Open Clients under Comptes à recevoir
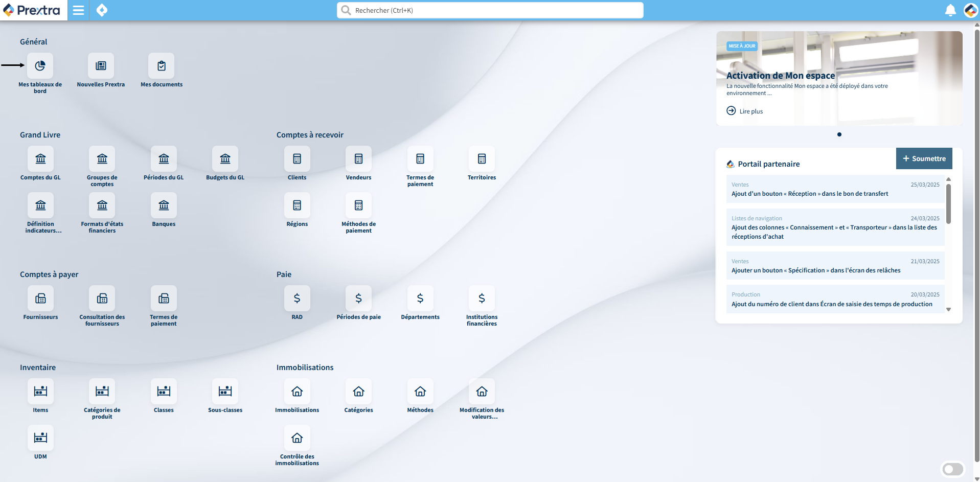 pos(297,159)
